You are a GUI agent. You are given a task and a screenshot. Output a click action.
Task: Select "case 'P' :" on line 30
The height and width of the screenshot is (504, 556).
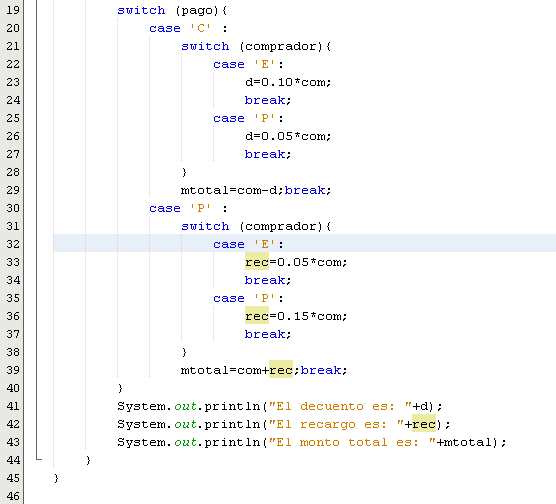tap(188, 208)
